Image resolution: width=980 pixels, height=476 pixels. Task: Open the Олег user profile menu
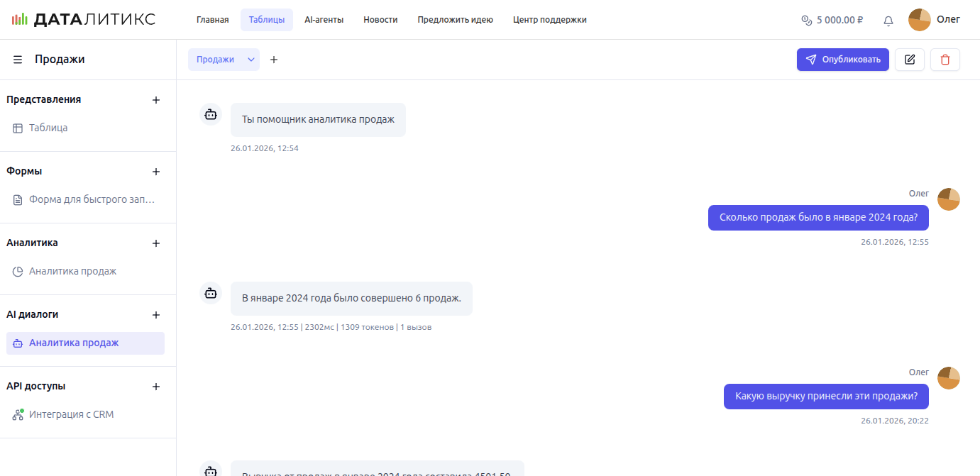[934, 20]
